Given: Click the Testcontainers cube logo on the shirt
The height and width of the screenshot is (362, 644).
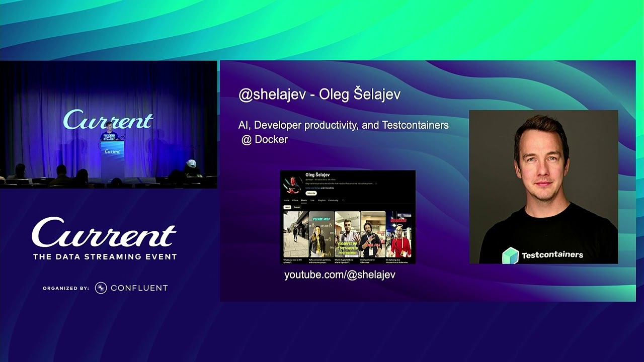Looking at the screenshot, I should coord(510,255).
